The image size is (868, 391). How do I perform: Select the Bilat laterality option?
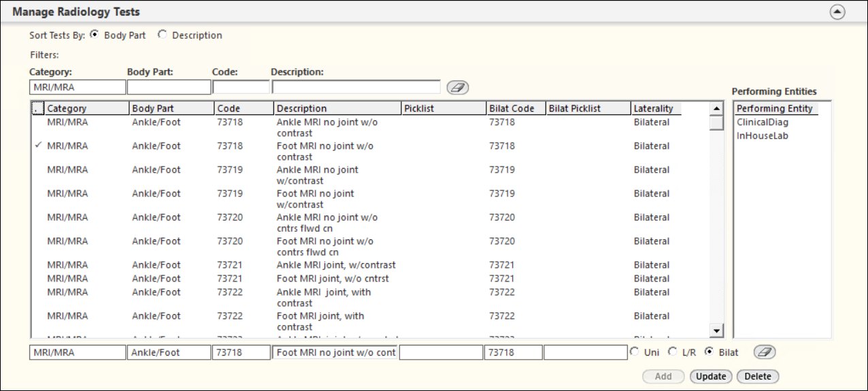point(710,352)
